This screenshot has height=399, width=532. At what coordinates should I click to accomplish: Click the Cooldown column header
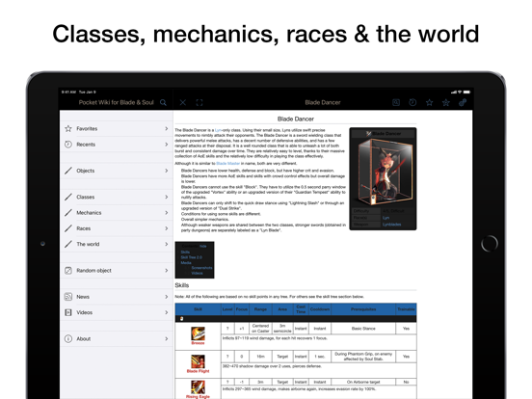[x=320, y=309]
